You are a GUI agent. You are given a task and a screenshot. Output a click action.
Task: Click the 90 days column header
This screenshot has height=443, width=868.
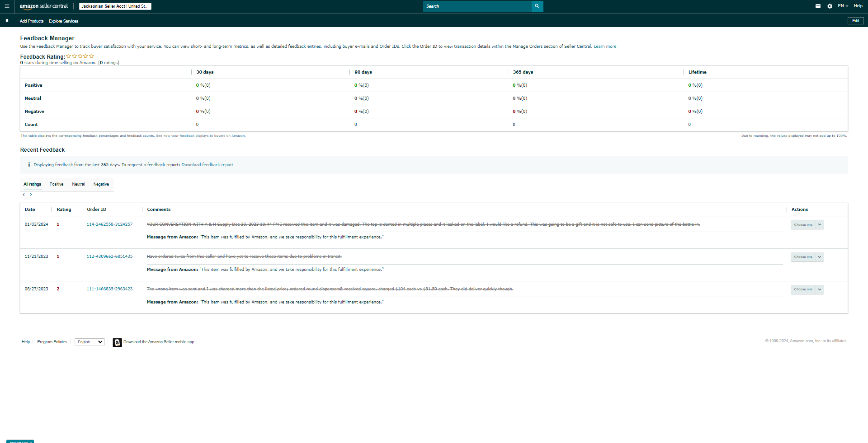(x=363, y=72)
